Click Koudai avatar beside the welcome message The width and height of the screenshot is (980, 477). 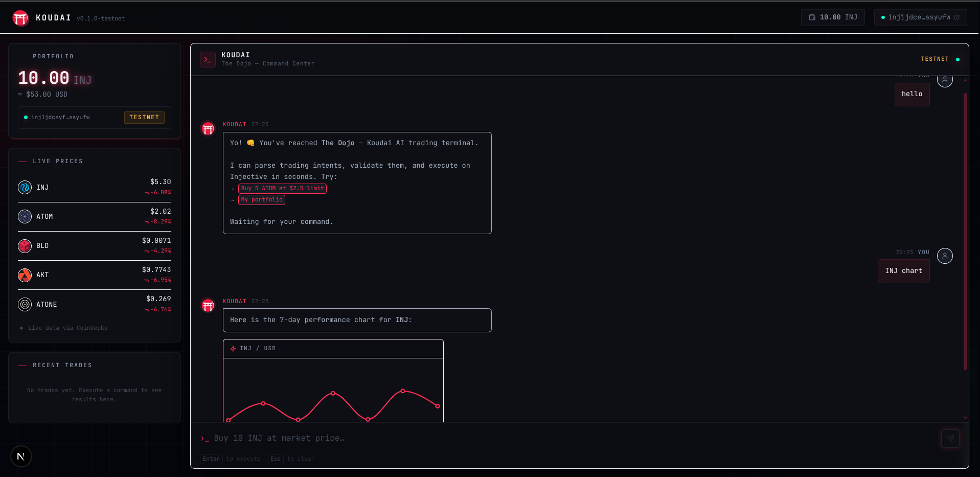tap(208, 129)
